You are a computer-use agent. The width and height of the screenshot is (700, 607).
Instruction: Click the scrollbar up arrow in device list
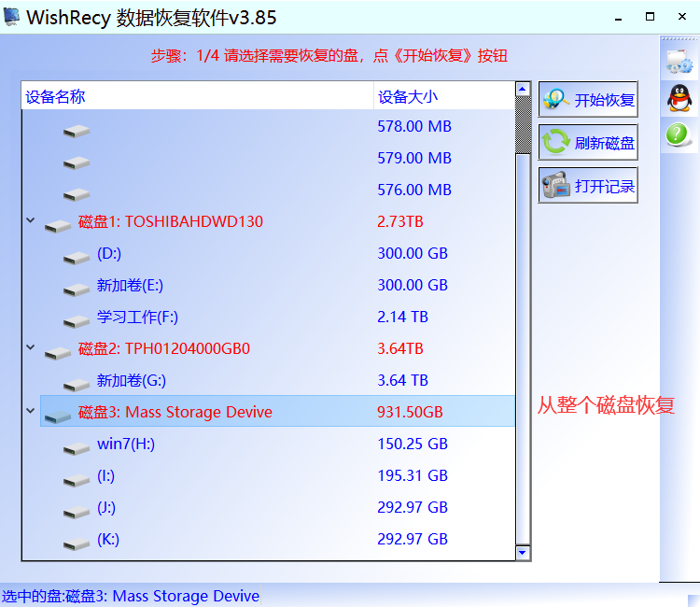[x=523, y=89]
